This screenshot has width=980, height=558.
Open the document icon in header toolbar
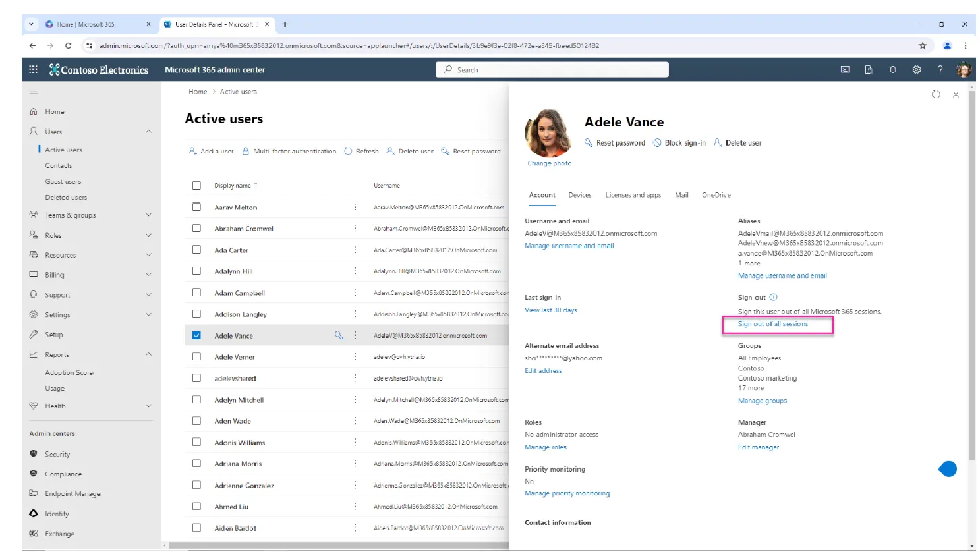pyautogui.click(x=869, y=69)
